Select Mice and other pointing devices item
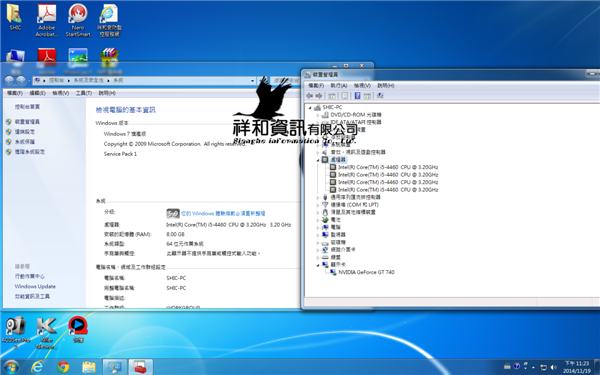Image resolution: width=600 pixels, height=375 pixels. [x=353, y=212]
